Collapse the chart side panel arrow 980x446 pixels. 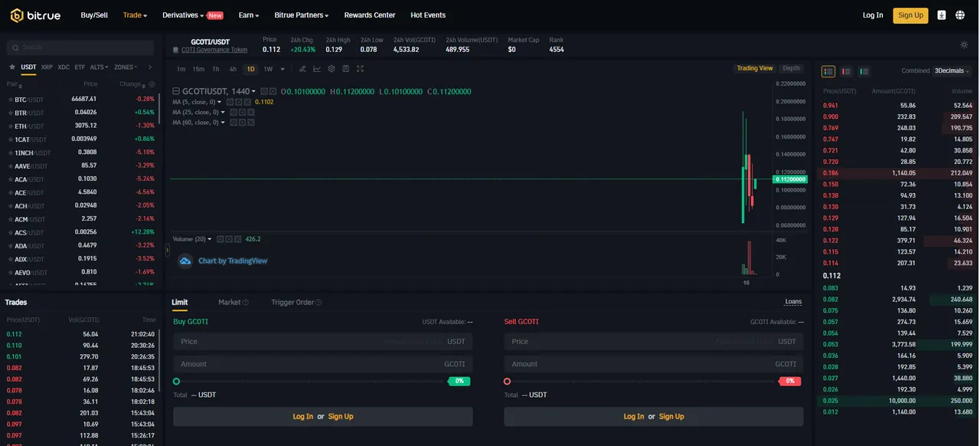(x=168, y=250)
